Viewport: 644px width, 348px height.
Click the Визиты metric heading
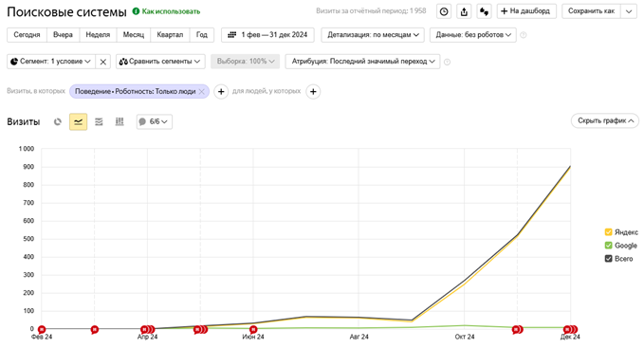click(24, 122)
